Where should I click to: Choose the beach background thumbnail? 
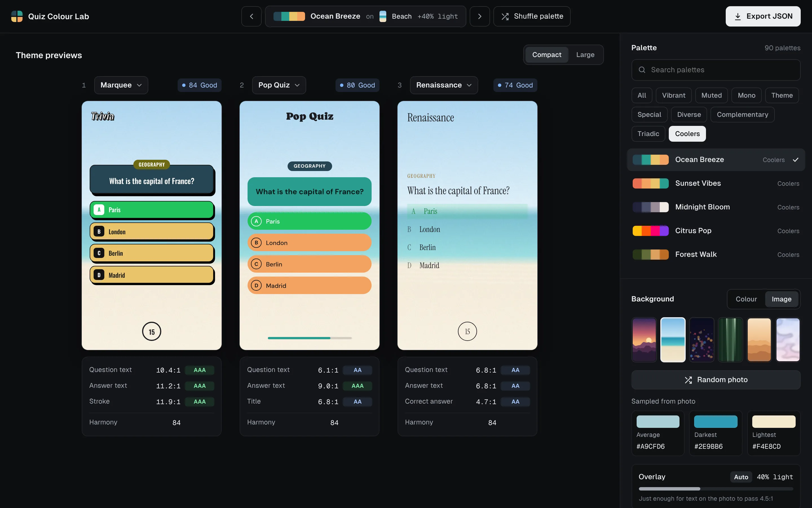[673, 340]
